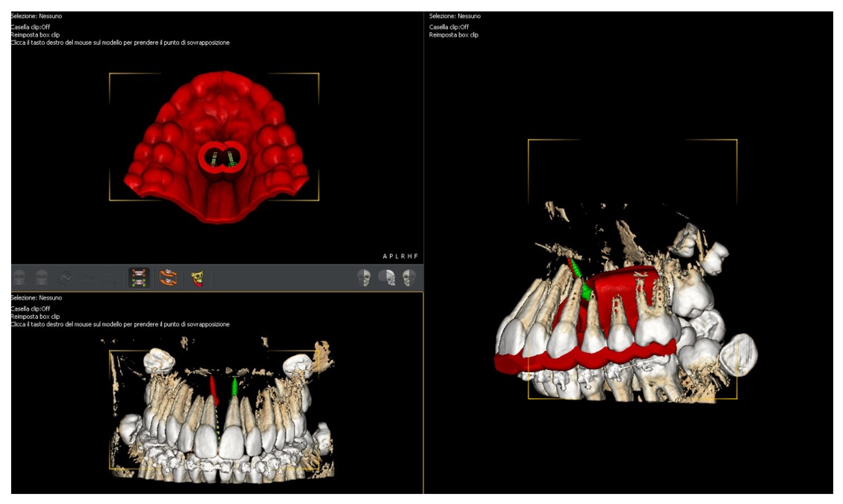The image size is (843, 504).
Task: Click the first greyed-out skull icon in toolbar
Action: click(19, 278)
